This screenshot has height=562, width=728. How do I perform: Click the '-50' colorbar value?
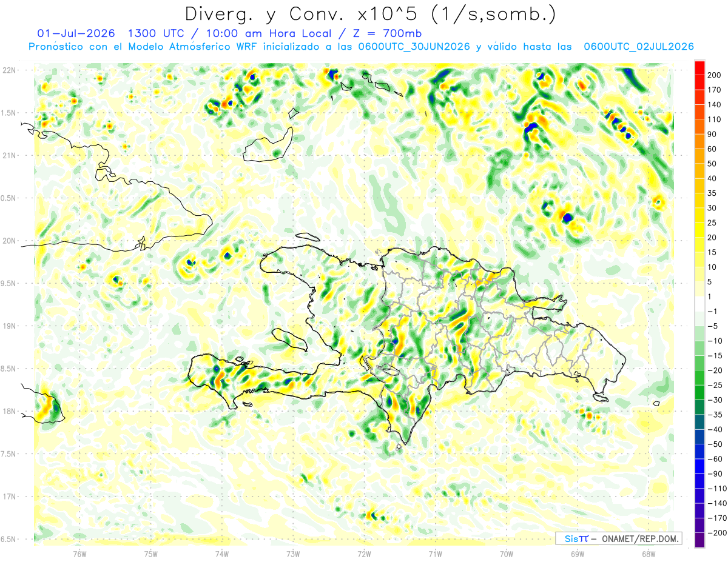716,444
